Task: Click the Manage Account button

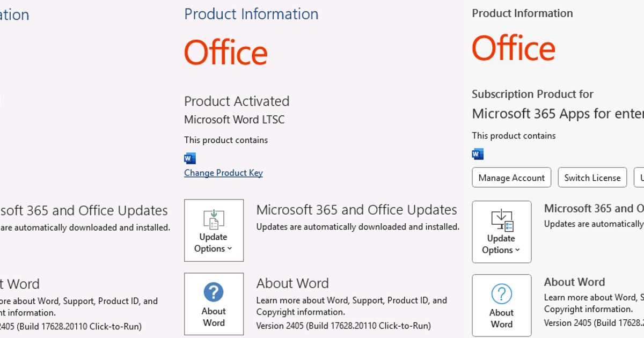Action: (511, 178)
